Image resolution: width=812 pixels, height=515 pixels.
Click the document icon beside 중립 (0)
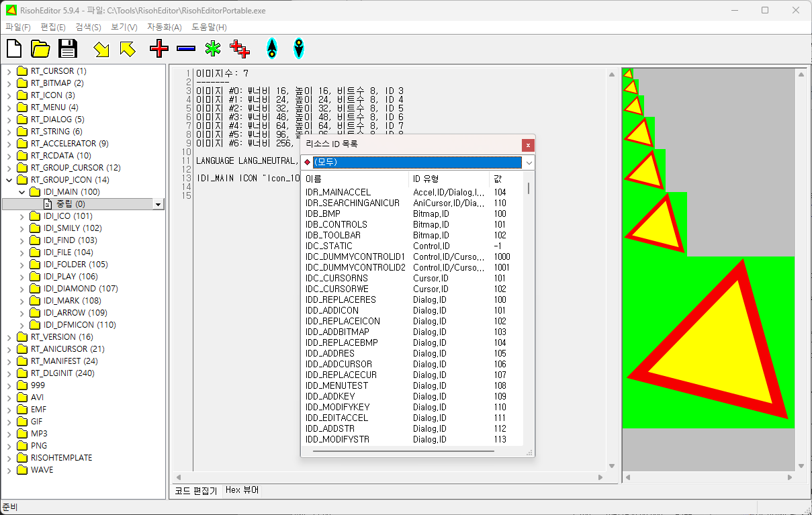tap(48, 204)
